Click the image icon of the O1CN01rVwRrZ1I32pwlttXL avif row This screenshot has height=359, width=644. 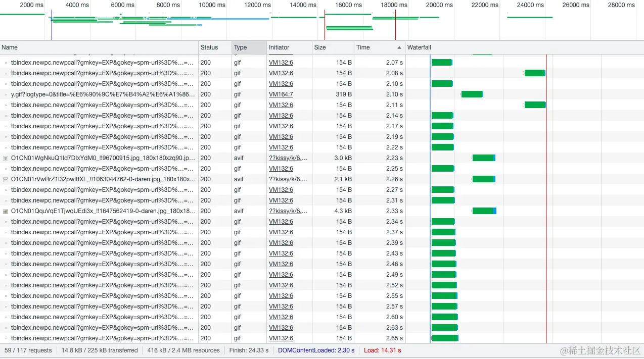(x=6, y=179)
